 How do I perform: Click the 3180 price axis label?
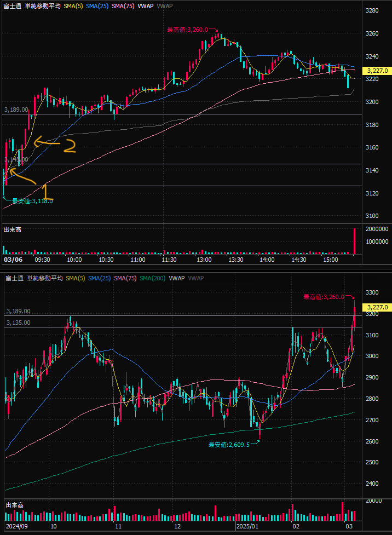click(372, 125)
